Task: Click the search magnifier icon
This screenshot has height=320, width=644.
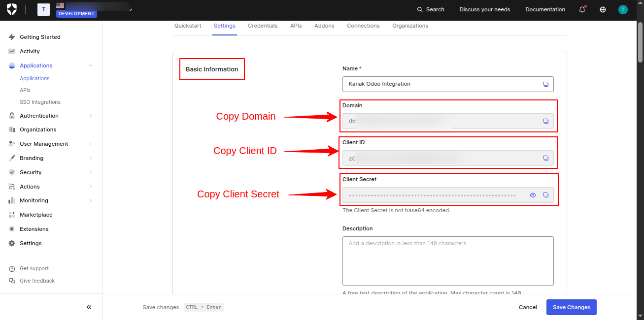Action: point(420,9)
